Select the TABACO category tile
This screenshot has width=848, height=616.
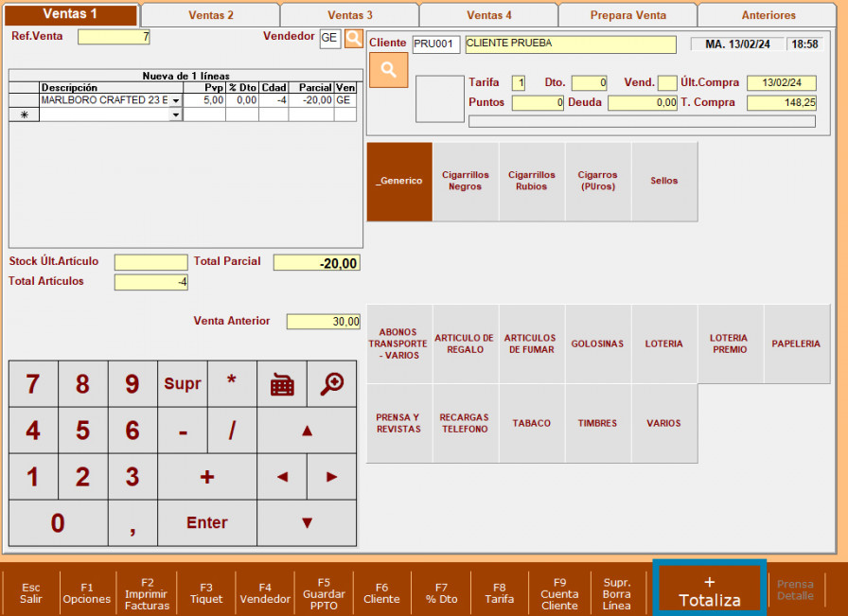click(532, 424)
